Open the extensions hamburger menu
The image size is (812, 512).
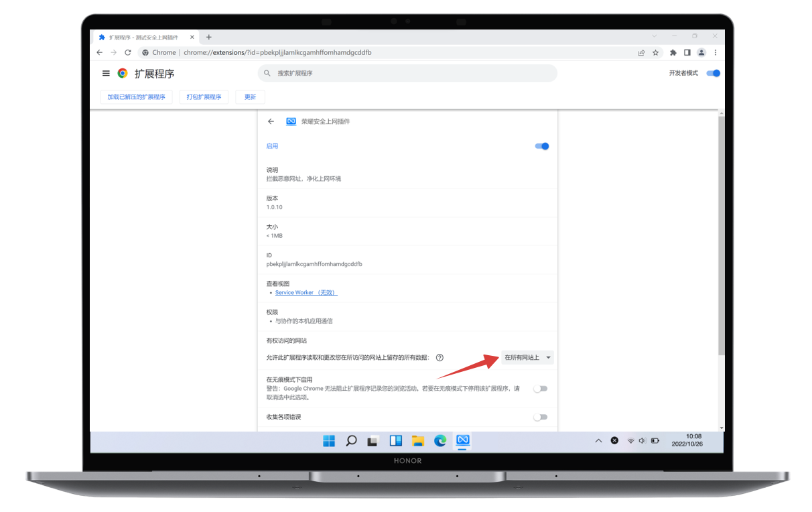pos(106,74)
